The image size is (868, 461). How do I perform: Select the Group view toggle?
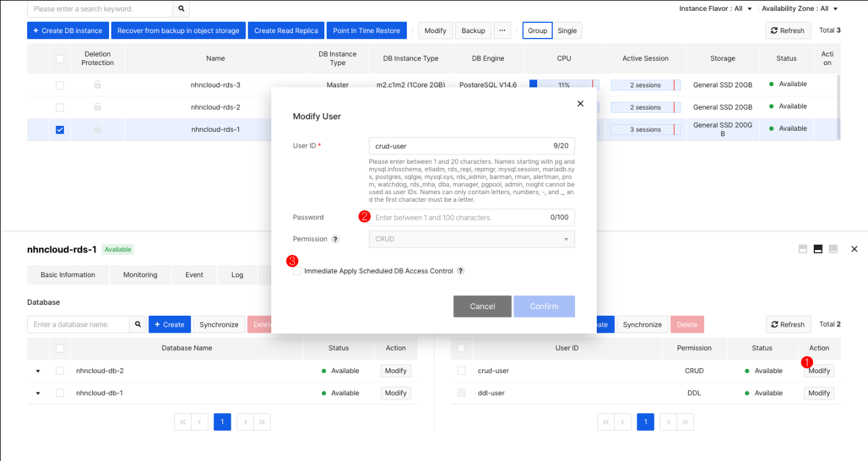pyautogui.click(x=538, y=31)
